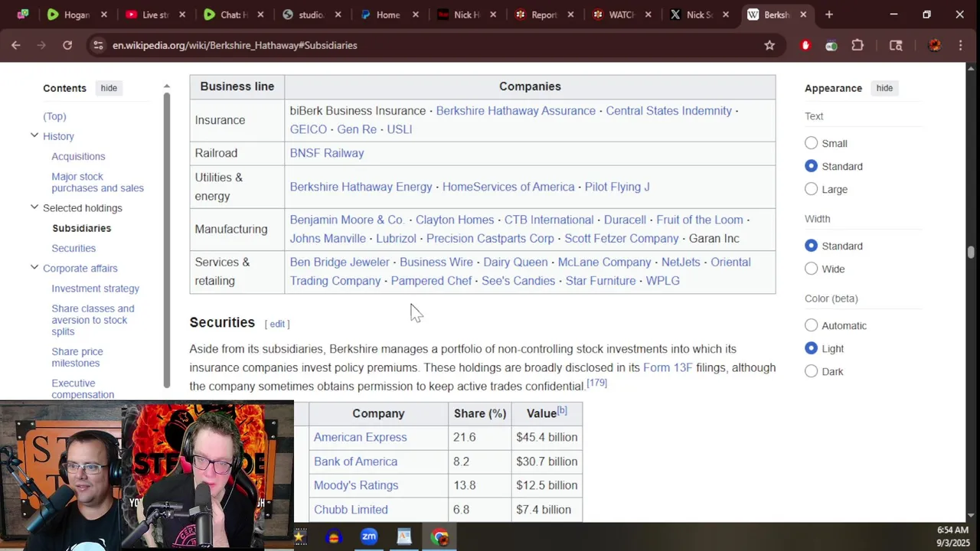Click the page's vertical scrollbar thumb
980x551 pixels.
click(971, 253)
